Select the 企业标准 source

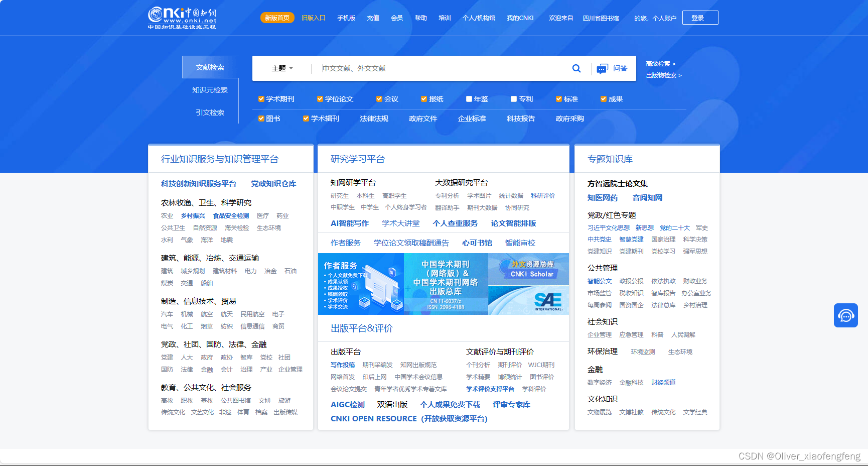click(x=472, y=119)
